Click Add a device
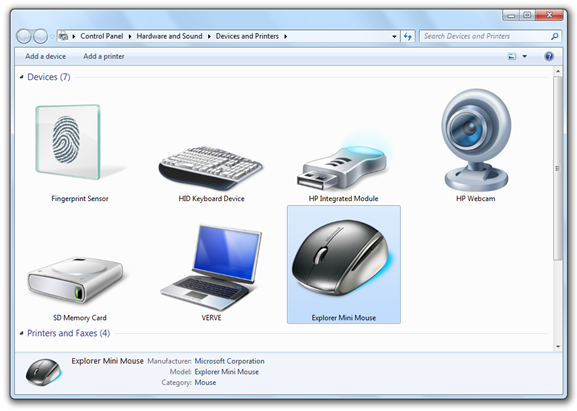The image size is (577, 411). pyautogui.click(x=46, y=56)
